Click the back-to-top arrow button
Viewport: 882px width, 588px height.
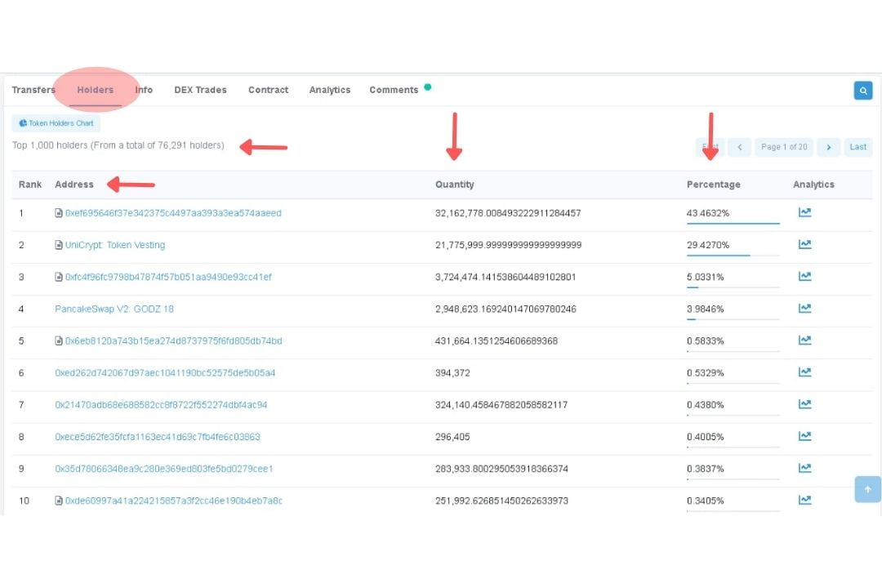(867, 489)
